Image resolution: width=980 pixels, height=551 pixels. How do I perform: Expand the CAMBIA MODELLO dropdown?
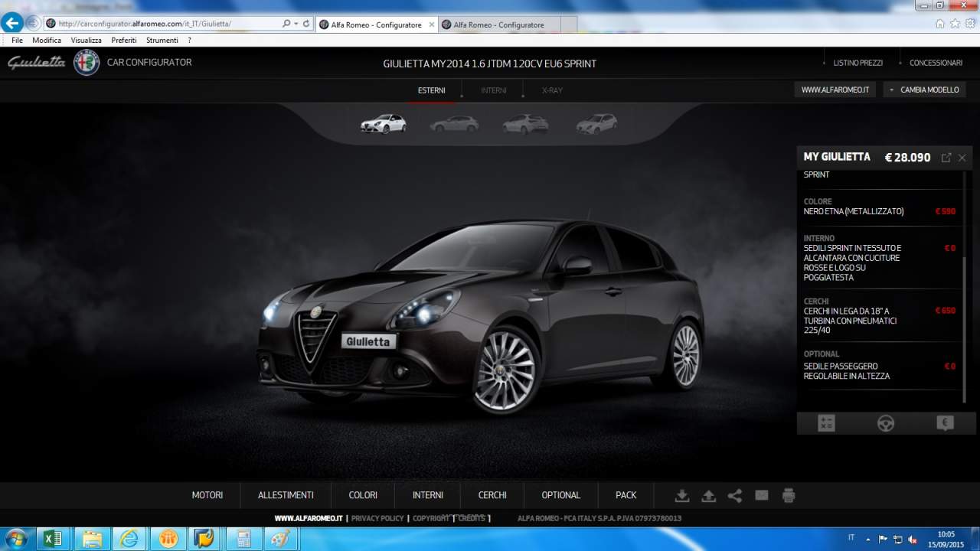[x=924, y=90]
